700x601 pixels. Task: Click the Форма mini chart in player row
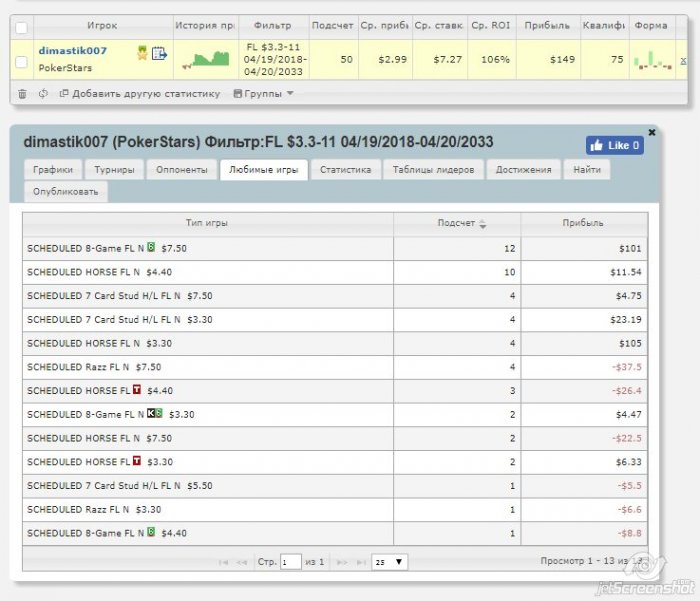(653, 60)
